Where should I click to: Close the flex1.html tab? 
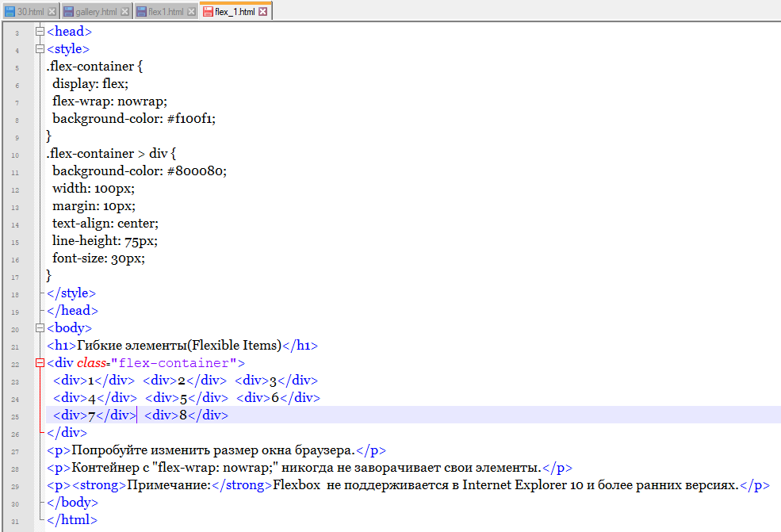191,12
